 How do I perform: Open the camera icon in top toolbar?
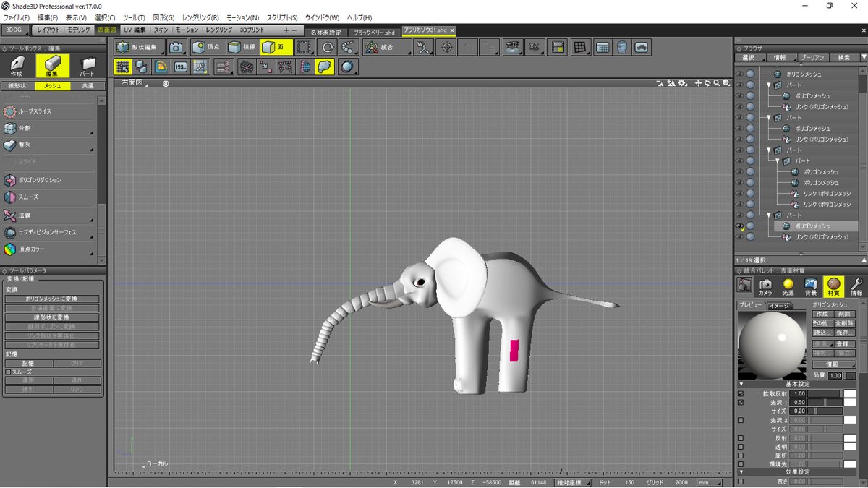click(176, 47)
